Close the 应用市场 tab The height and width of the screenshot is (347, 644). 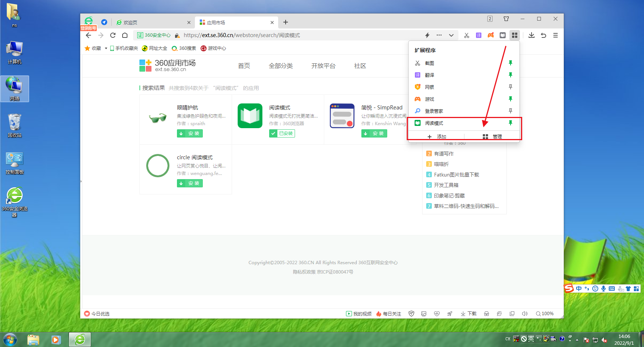tap(272, 22)
